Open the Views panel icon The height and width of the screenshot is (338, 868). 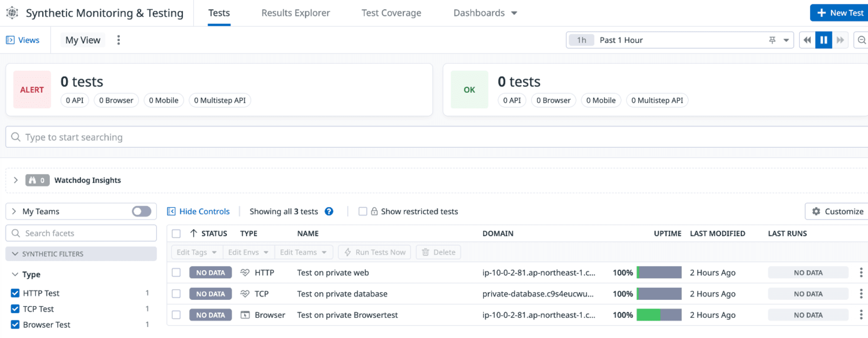tap(10, 40)
